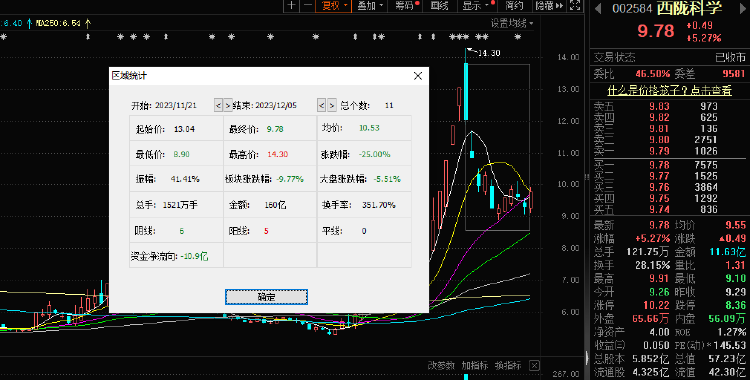This screenshot has width=750, height=380.
Task: Click the 大盘涨跌幅 -5.51% cell
Action: point(364,179)
